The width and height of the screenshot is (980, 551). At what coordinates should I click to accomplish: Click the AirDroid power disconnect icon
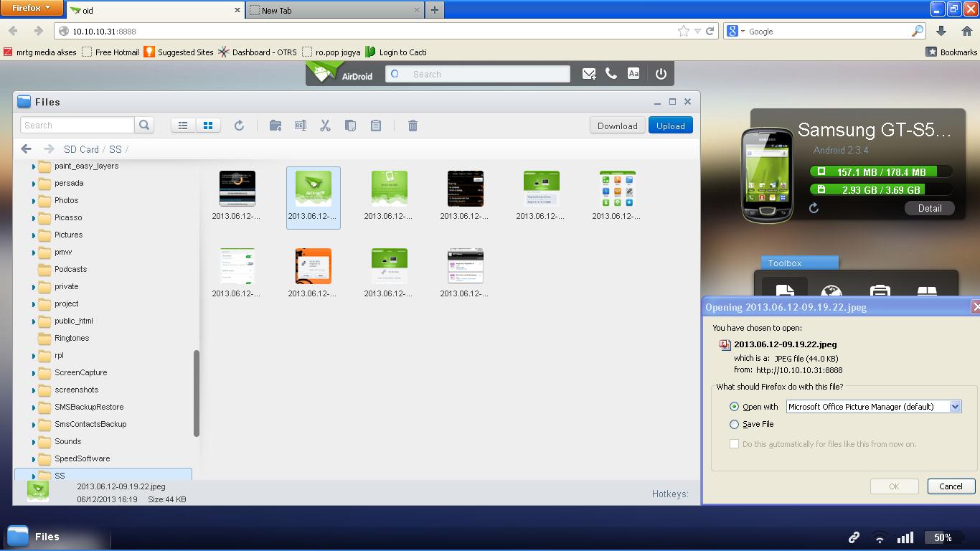coord(661,74)
